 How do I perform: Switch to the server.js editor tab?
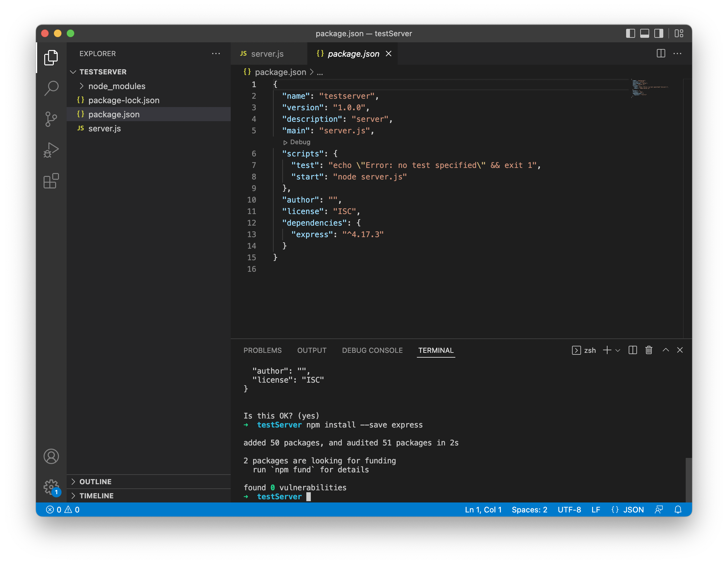(x=267, y=54)
